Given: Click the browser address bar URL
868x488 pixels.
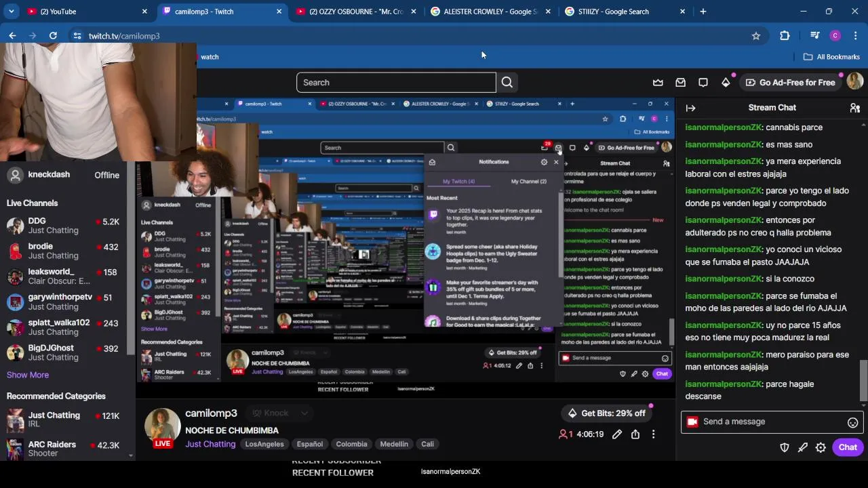Looking at the screenshot, I should (x=124, y=36).
